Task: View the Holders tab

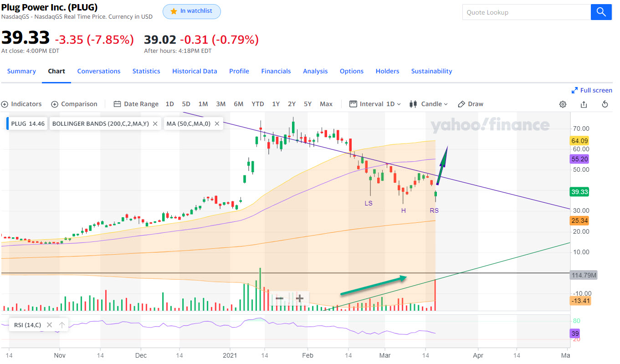Action: pyautogui.click(x=387, y=71)
